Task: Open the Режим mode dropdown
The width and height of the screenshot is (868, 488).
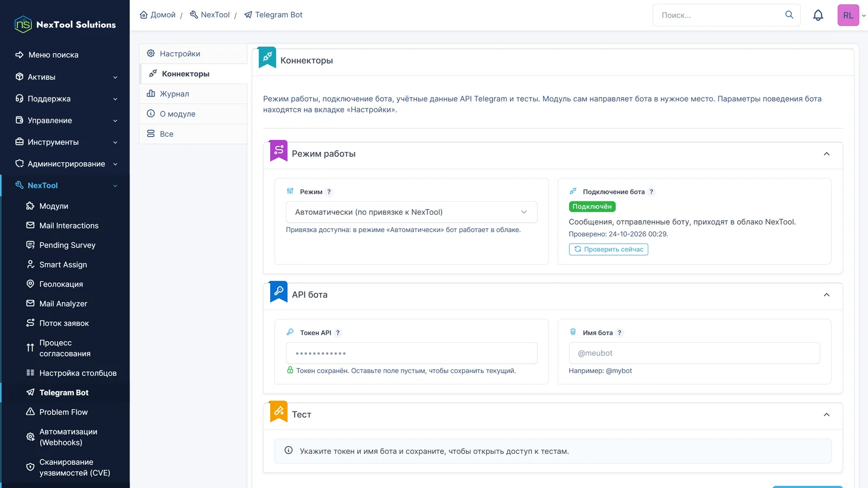Action: click(x=411, y=212)
